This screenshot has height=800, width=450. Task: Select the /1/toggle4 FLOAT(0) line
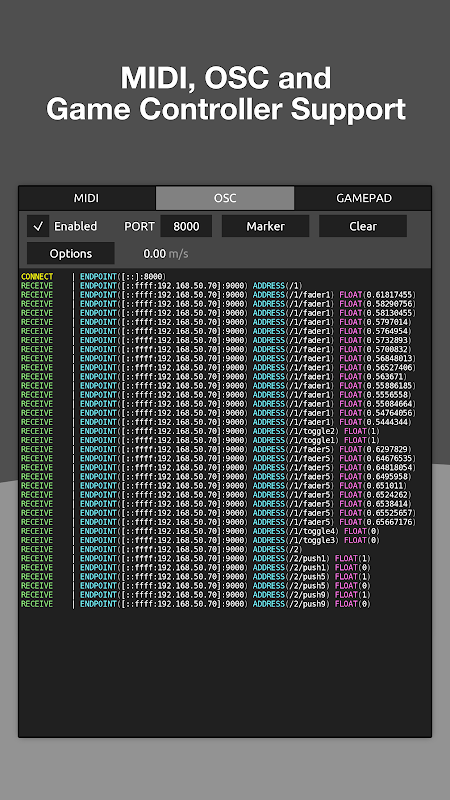201,531
